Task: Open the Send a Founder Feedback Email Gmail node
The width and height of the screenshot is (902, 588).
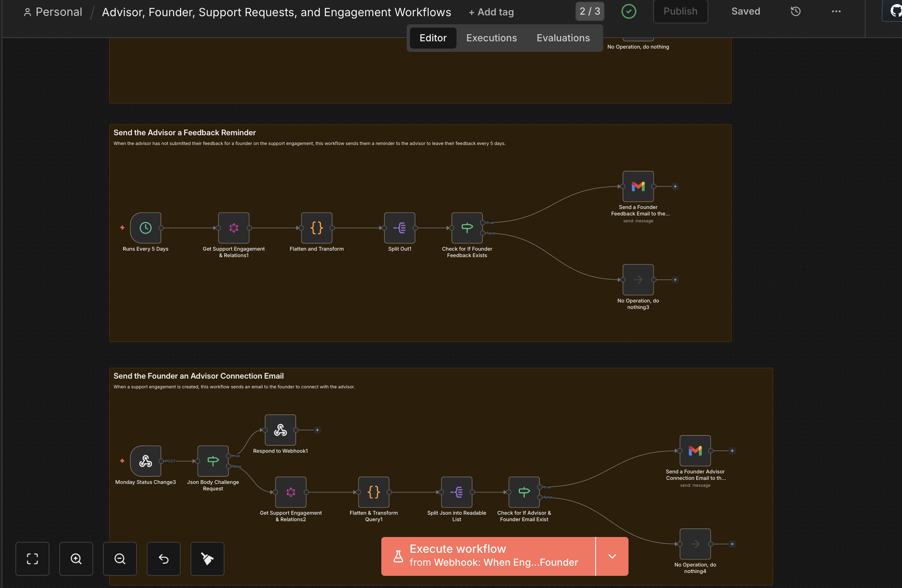Action: tap(638, 187)
